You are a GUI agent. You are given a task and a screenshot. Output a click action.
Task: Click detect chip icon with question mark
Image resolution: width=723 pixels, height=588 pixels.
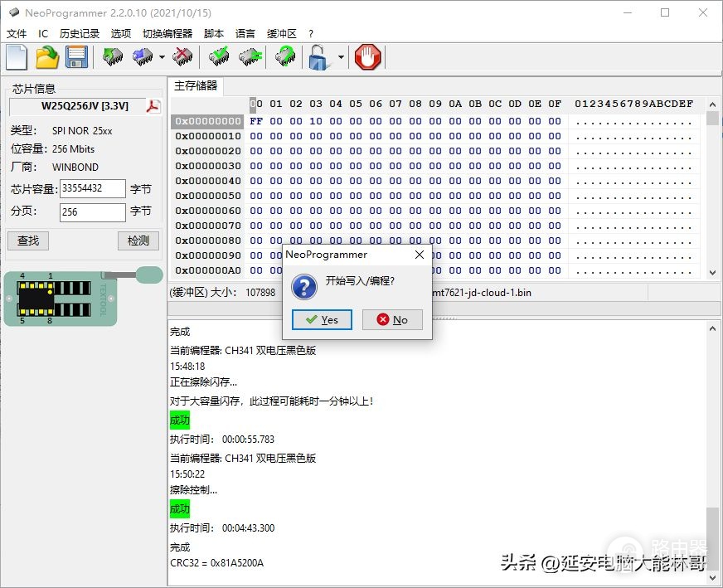point(285,57)
